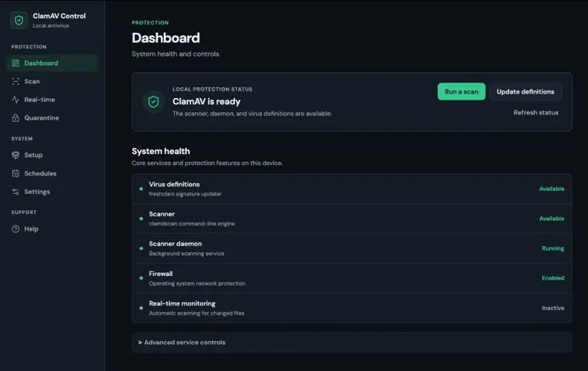Click Refresh status

(x=536, y=113)
